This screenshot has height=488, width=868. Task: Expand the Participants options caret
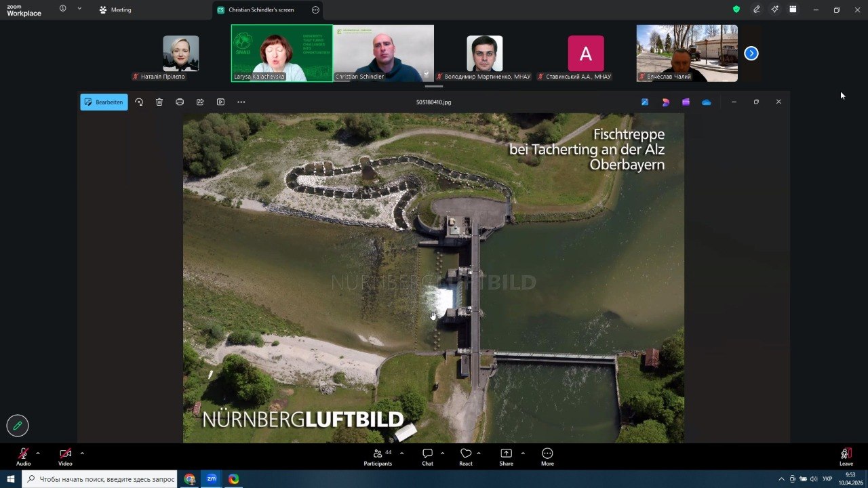(x=401, y=453)
